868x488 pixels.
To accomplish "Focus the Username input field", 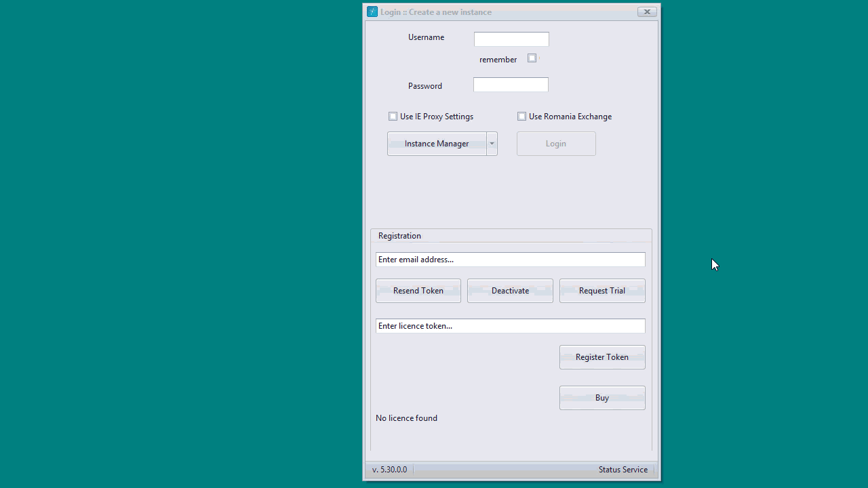I will pyautogui.click(x=511, y=39).
